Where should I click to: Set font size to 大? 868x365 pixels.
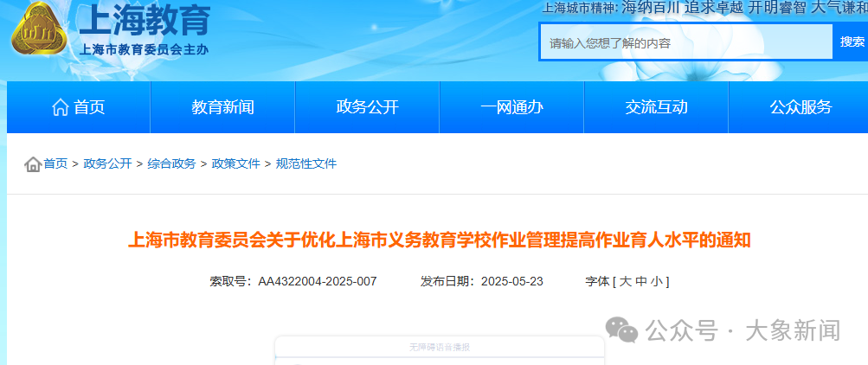point(625,281)
